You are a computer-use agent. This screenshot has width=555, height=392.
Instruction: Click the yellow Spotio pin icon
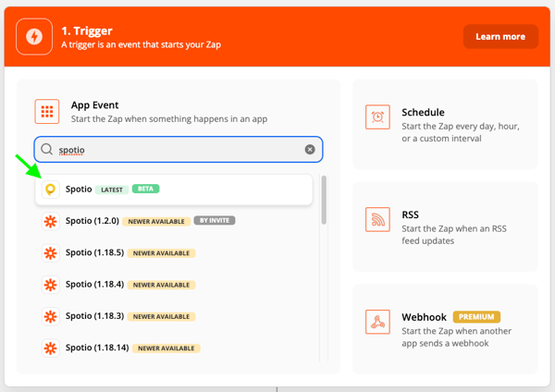(x=51, y=190)
